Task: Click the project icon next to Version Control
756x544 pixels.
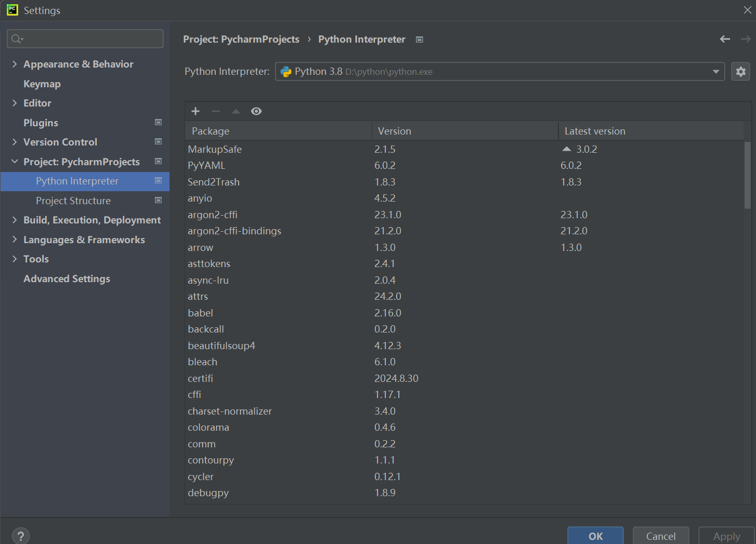Action: point(159,141)
